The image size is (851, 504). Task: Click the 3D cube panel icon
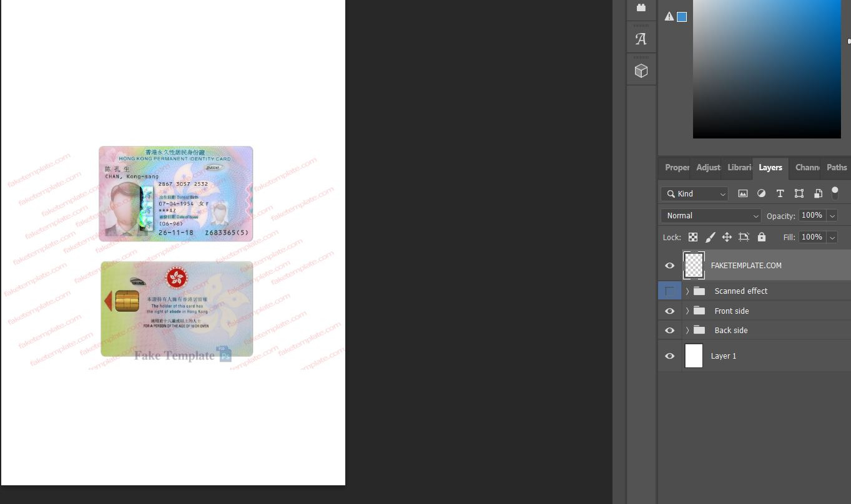[x=641, y=70]
